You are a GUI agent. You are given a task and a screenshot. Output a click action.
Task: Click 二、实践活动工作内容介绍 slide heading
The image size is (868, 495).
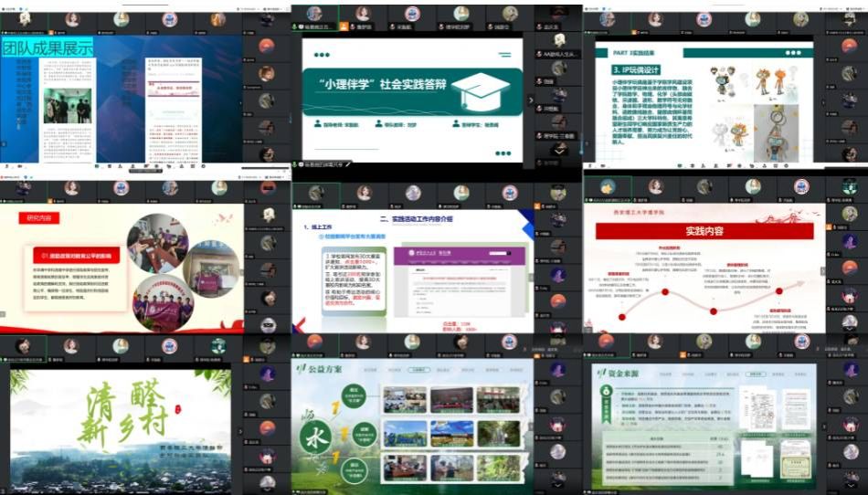(x=416, y=219)
